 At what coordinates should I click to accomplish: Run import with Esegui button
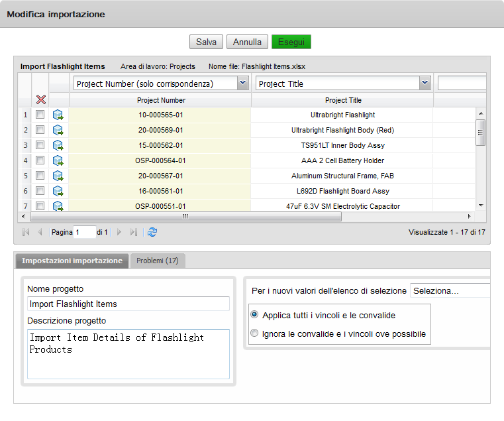click(x=291, y=42)
